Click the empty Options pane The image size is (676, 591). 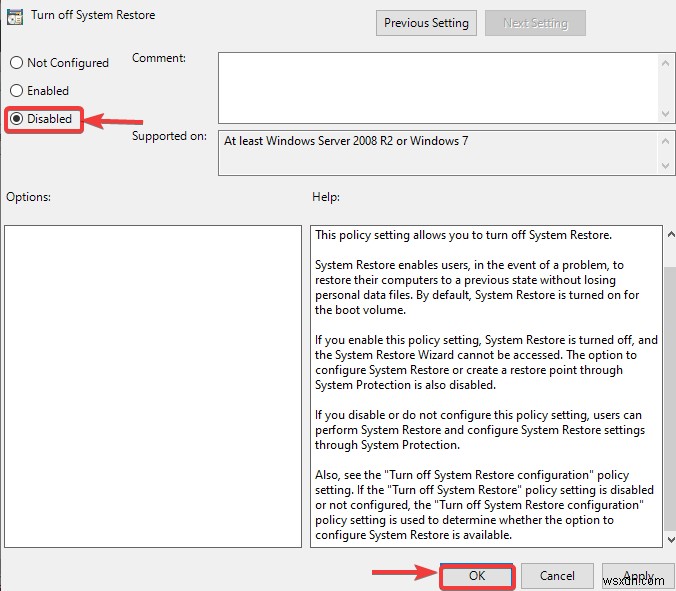(x=153, y=386)
